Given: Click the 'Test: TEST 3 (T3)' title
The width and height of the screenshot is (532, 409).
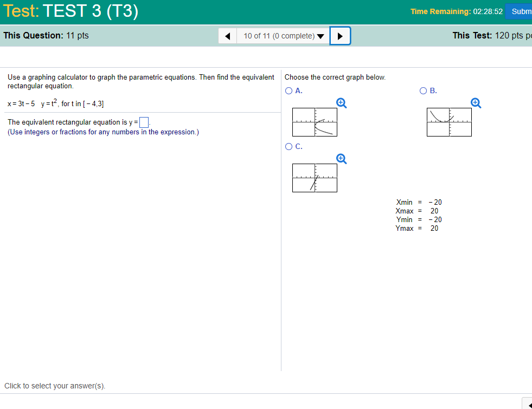Looking at the screenshot, I should [x=70, y=11].
